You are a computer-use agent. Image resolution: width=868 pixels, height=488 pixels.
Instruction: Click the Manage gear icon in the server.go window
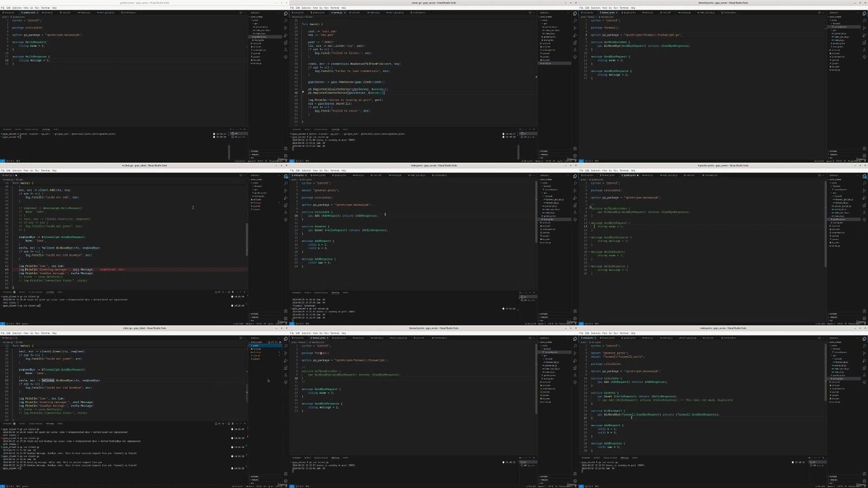[x=575, y=155]
